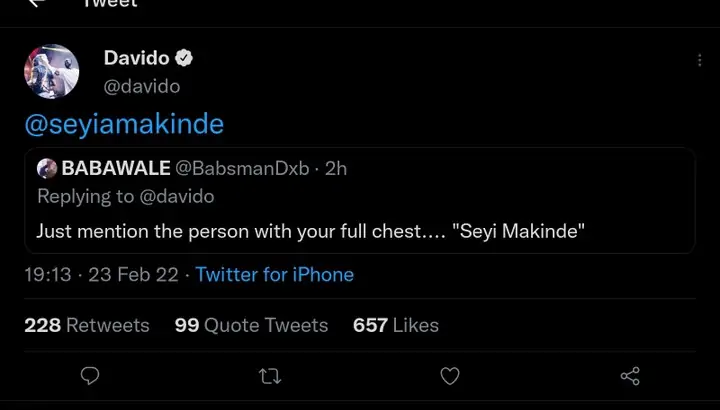The height and width of the screenshot is (410, 720).
Task: Click the 19:13 · 23 Feb 22 timestamp
Action: coord(103,274)
